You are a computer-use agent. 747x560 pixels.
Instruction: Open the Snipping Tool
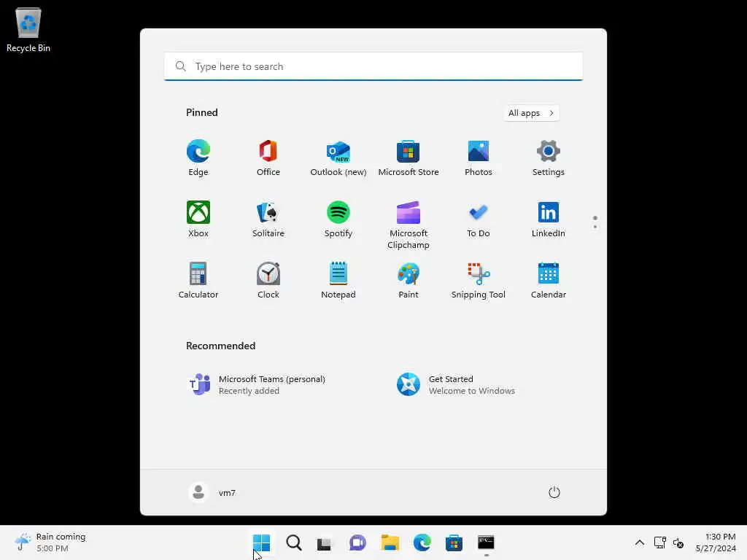[479, 281]
